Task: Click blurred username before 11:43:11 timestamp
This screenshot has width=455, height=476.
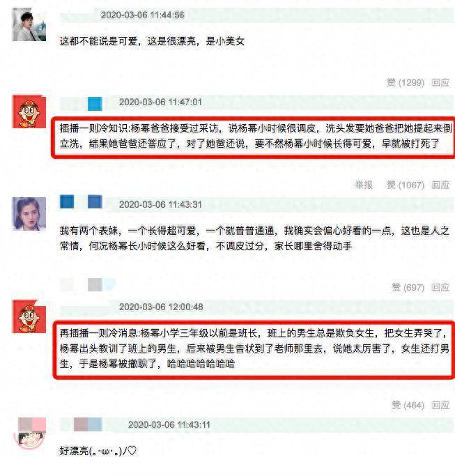Action: tap(88, 424)
